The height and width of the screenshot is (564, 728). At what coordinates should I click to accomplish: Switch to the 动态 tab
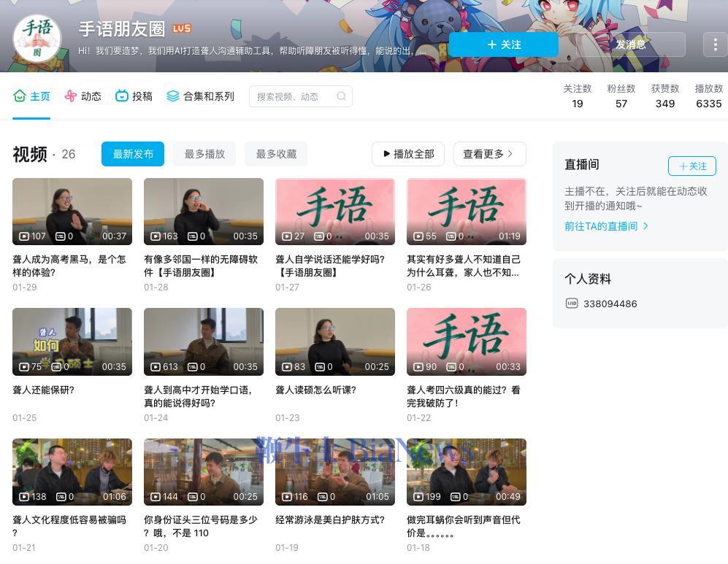tap(83, 96)
